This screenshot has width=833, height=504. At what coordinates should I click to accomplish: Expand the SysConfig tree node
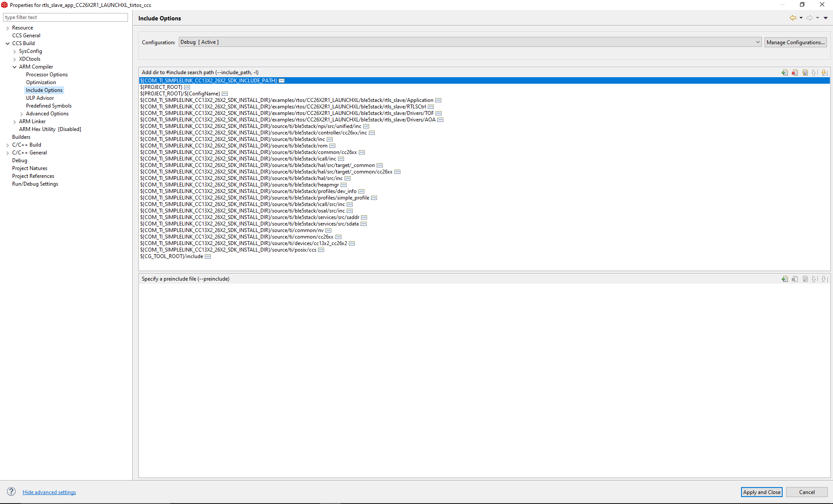pos(14,51)
